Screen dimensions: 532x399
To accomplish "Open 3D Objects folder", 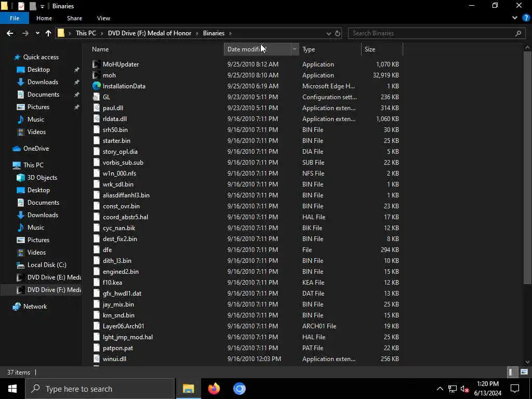I will click(x=42, y=178).
